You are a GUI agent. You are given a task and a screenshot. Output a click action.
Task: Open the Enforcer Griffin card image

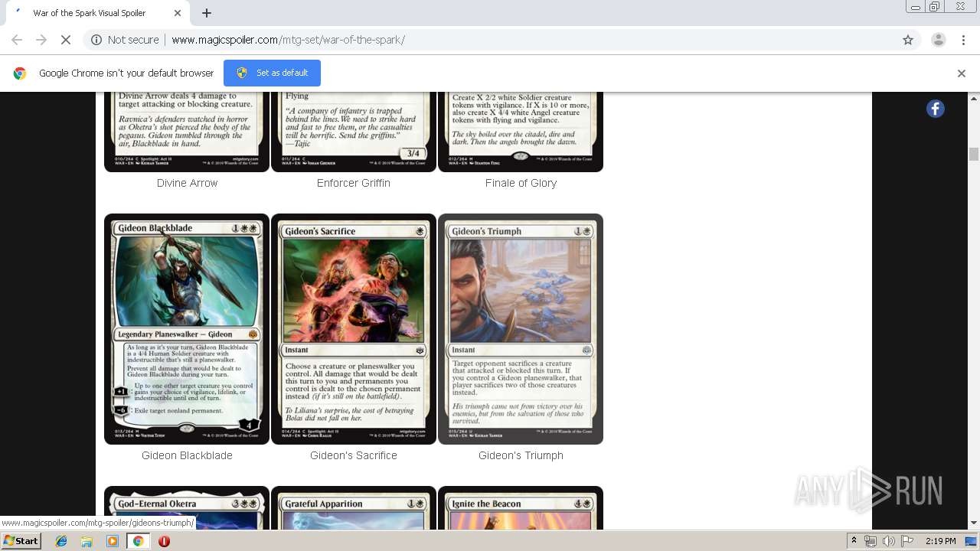click(x=354, y=132)
